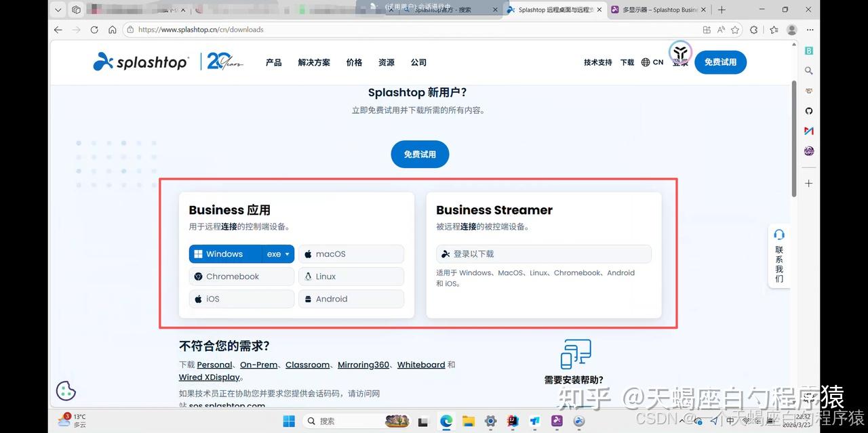The width and height of the screenshot is (868, 433).
Task: Open File Explorer from taskbar
Action: click(x=468, y=421)
